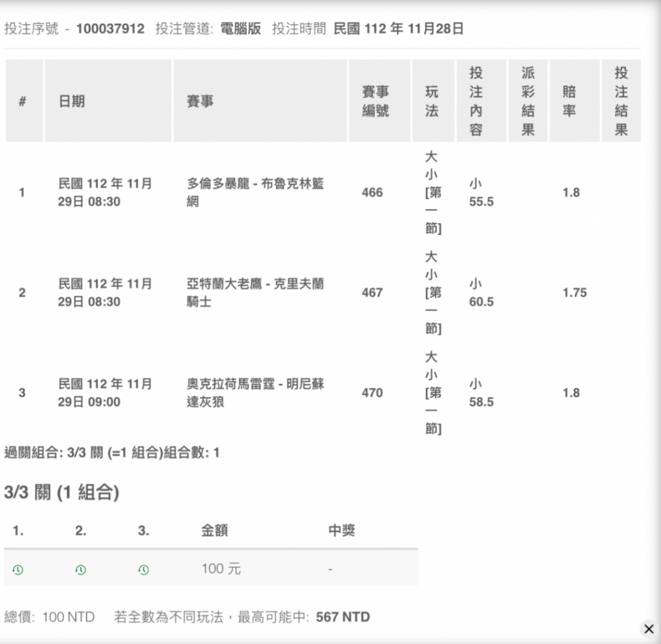The image size is (661, 644).
Task: Click the 玩法 column header
Action: (x=432, y=101)
